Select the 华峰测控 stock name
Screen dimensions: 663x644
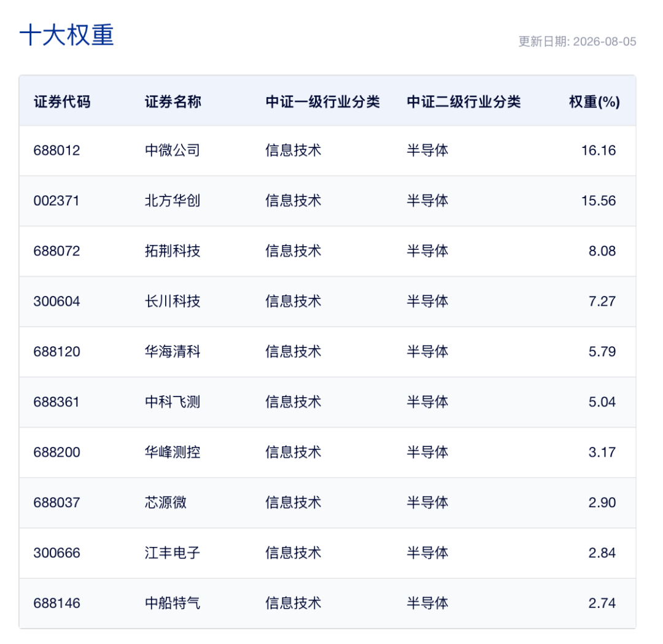pyautogui.click(x=173, y=452)
